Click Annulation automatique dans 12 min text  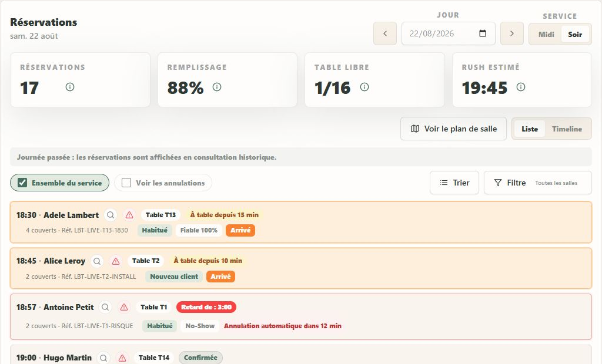tap(283, 326)
